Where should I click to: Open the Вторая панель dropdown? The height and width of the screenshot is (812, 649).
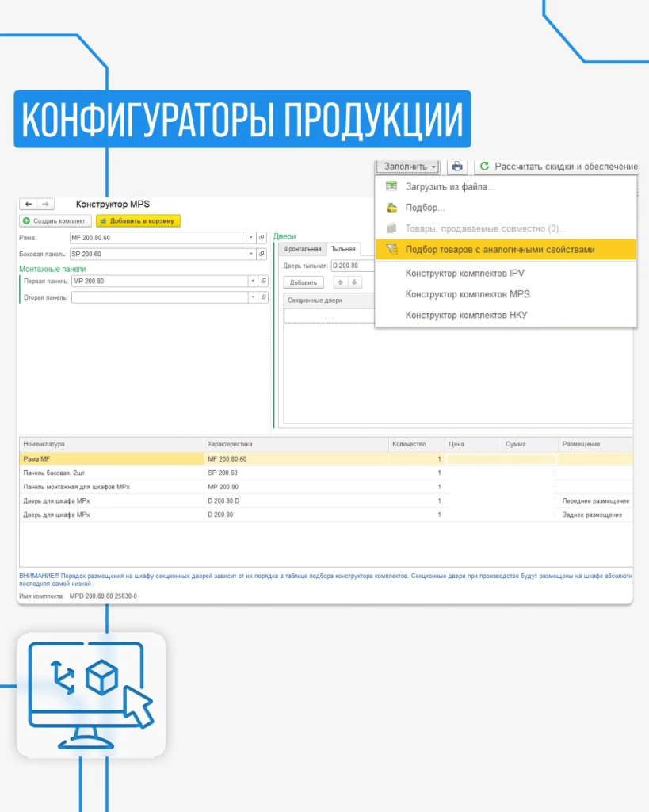click(x=251, y=297)
